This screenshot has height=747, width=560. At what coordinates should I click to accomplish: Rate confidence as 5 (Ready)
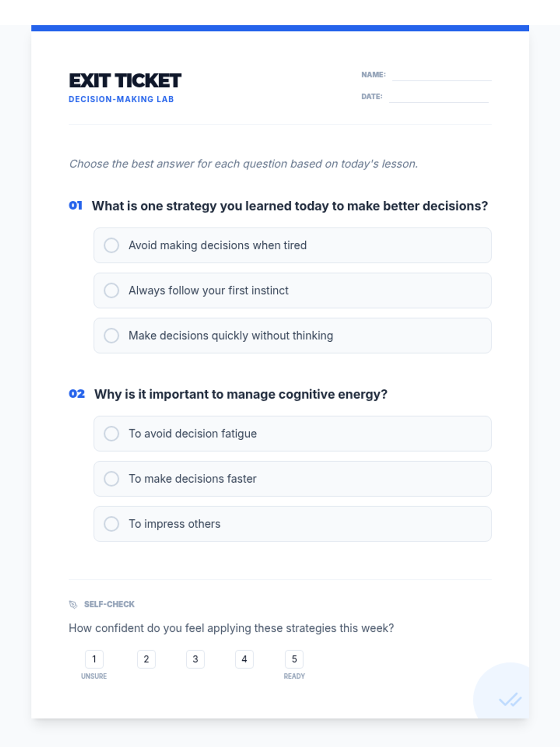point(294,659)
